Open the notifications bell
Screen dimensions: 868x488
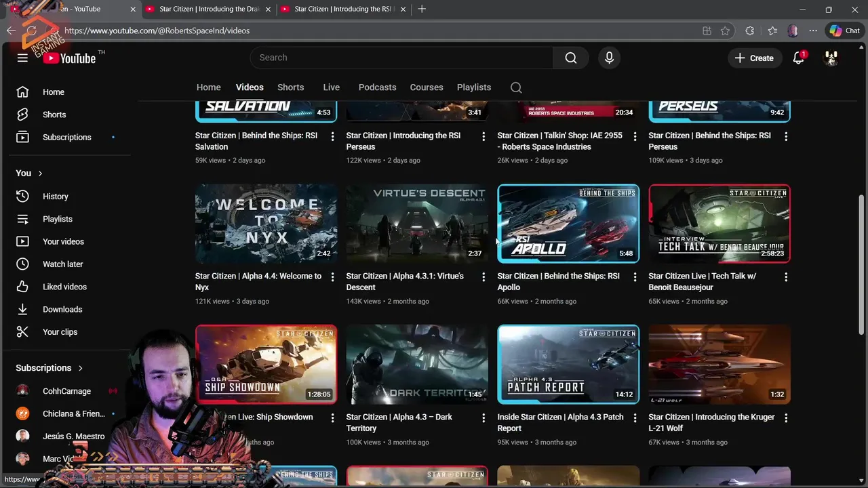tap(799, 58)
